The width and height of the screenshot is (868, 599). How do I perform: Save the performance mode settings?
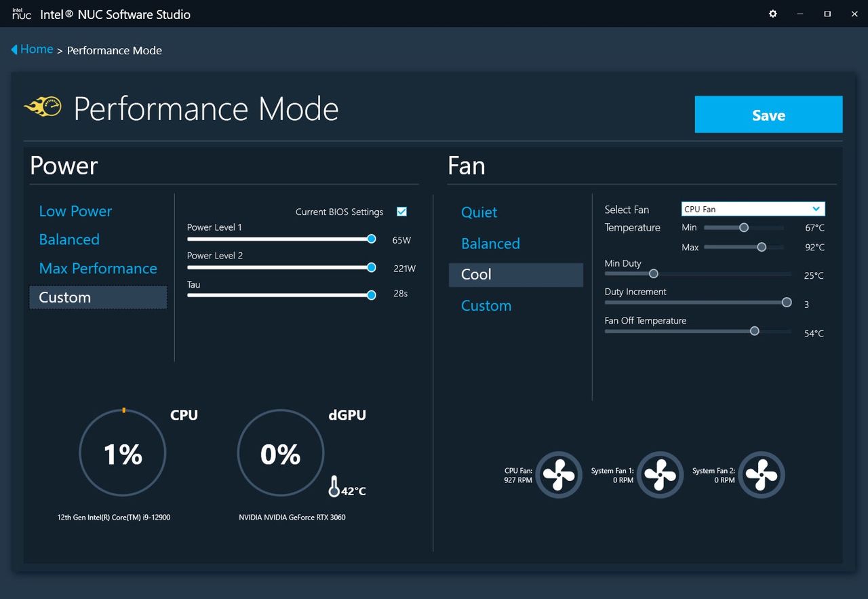768,115
